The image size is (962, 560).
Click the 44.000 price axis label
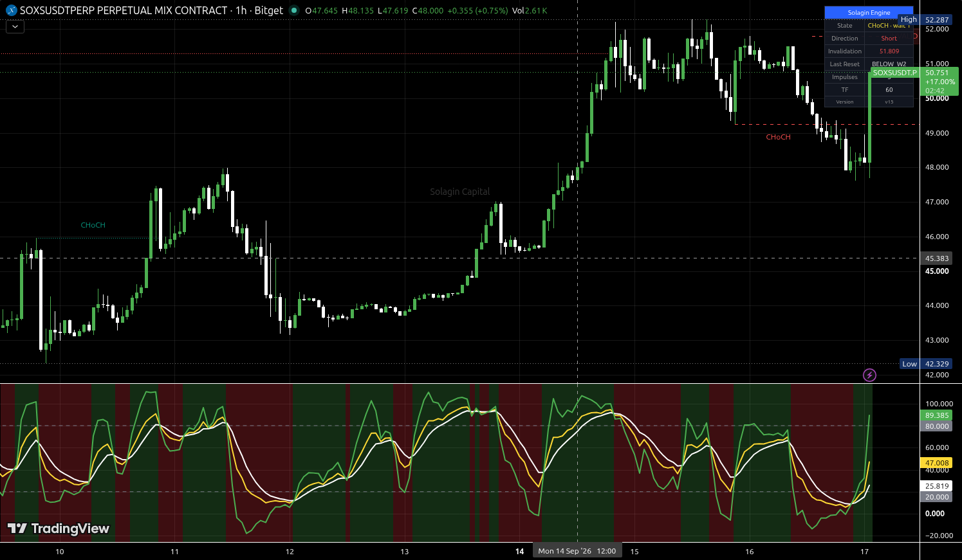pos(937,305)
